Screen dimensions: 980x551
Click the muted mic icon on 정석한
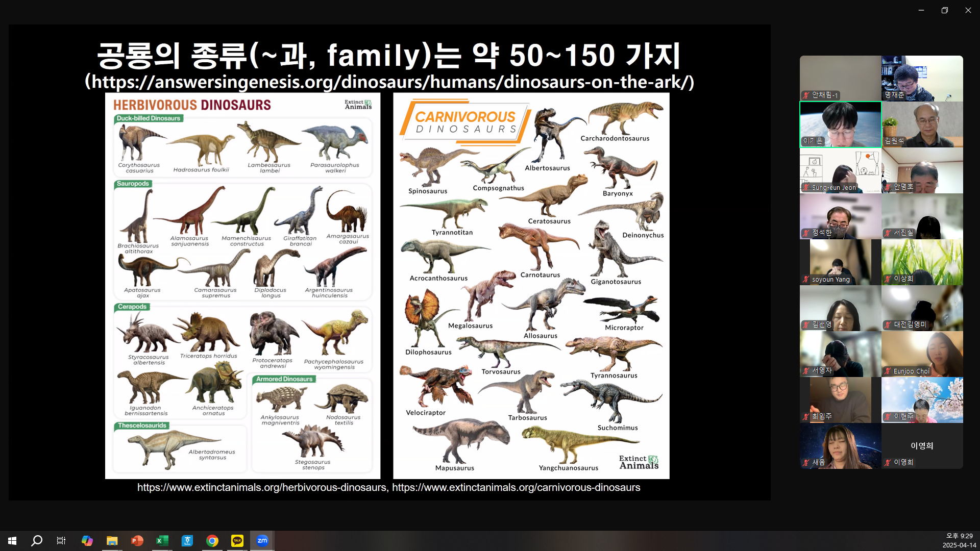click(806, 233)
